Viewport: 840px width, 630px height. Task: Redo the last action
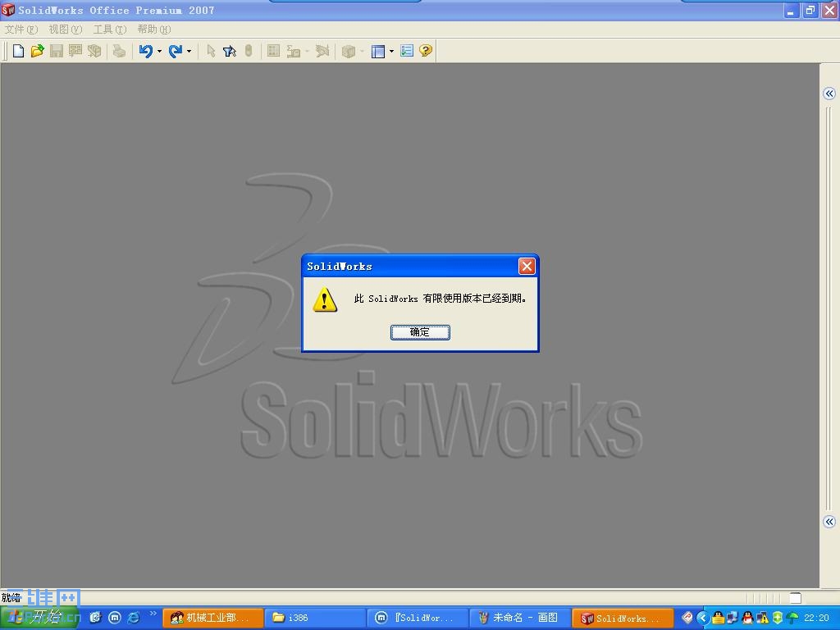click(x=176, y=51)
